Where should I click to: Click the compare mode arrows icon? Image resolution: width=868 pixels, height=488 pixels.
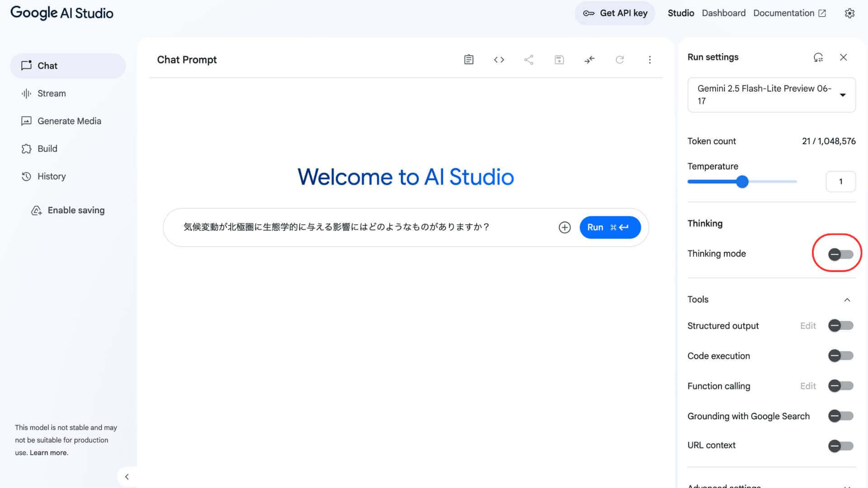[590, 60]
